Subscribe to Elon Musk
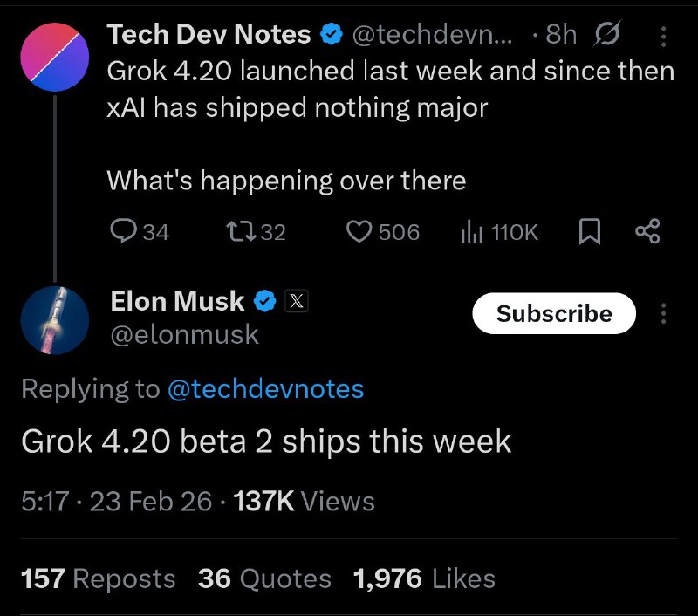The height and width of the screenshot is (616, 698). click(554, 313)
